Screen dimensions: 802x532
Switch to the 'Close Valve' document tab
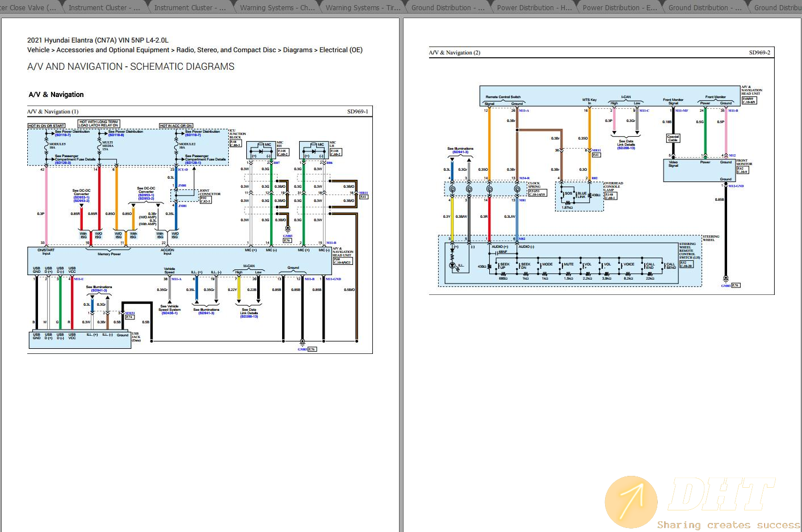click(29, 7)
